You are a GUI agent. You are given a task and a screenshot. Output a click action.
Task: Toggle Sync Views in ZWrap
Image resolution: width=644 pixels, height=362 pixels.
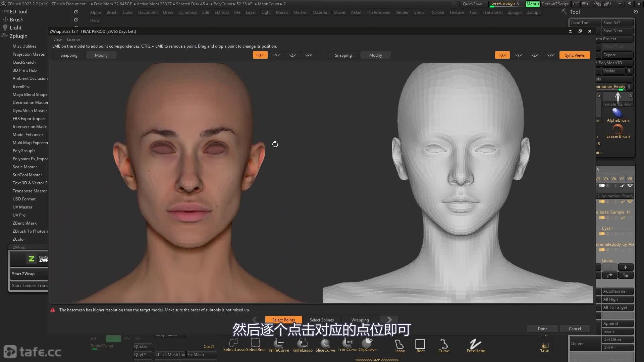click(x=575, y=55)
